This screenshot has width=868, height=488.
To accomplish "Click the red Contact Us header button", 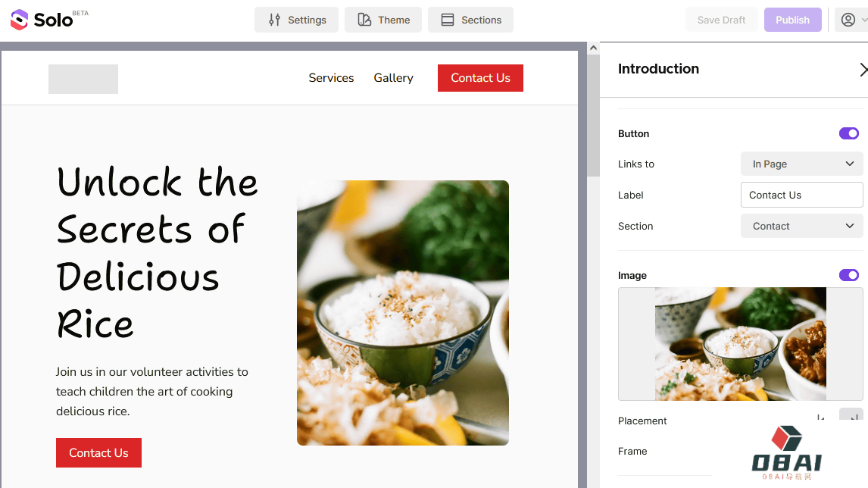I will 480,78.
